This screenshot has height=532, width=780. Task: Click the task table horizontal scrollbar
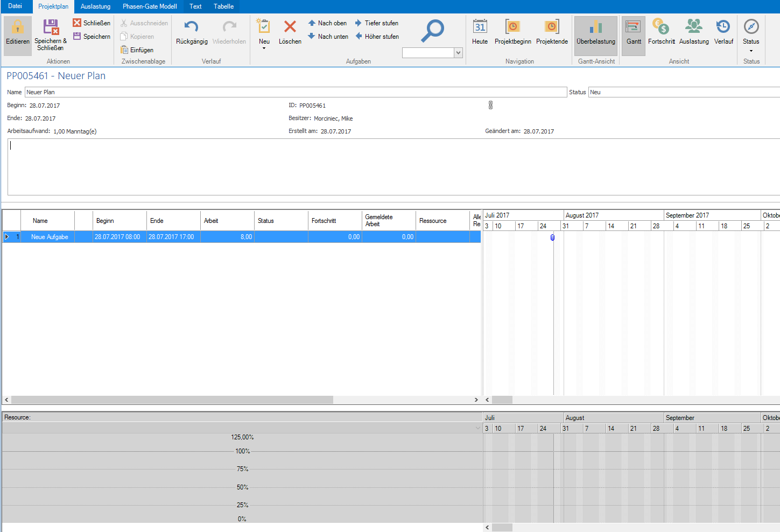click(x=172, y=400)
